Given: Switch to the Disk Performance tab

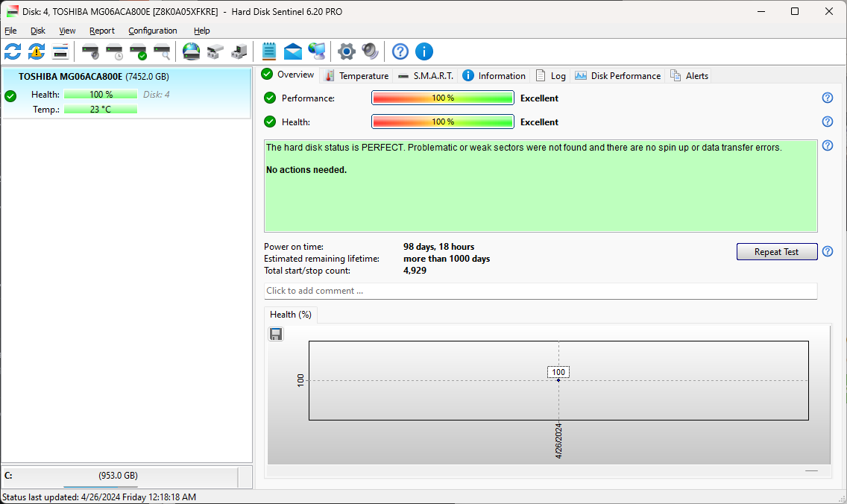Looking at the screenshot, I should (618, 75).
